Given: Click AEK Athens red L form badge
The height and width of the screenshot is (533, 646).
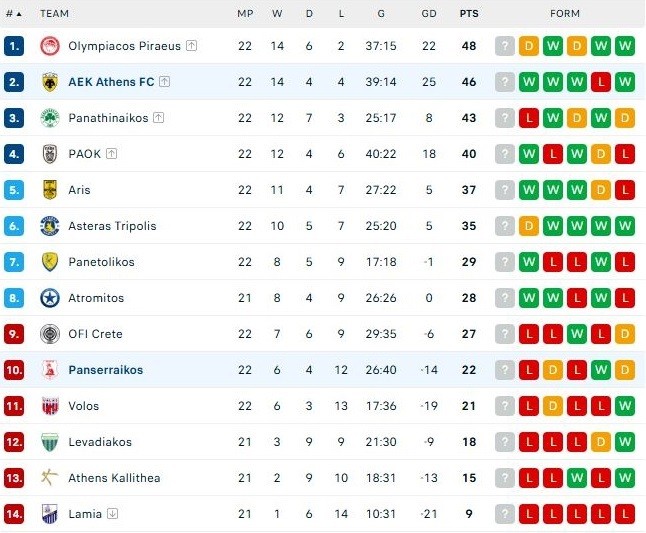Looking at the screenshot, I should tap(601, 82).
